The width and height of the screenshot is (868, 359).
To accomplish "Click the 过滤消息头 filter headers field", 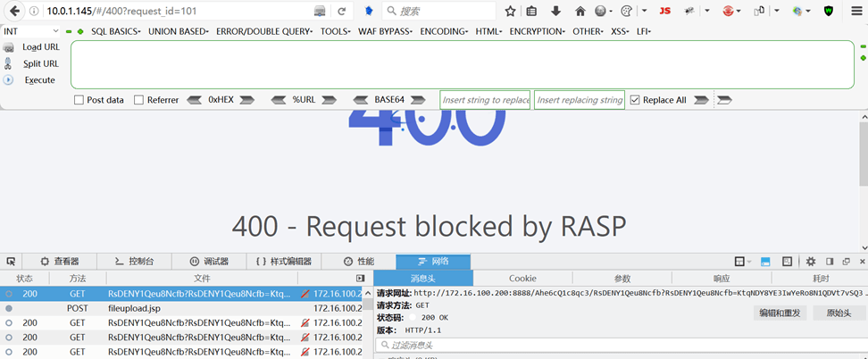I will point(622,345).
